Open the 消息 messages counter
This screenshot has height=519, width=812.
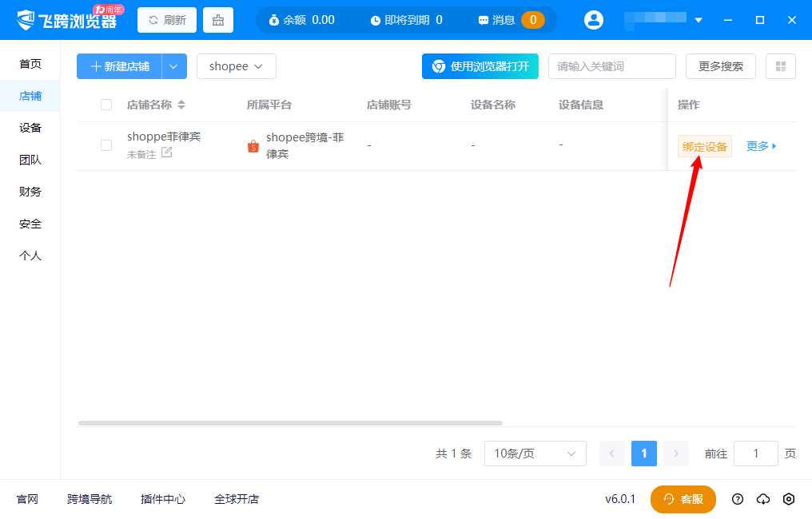pyautogui.click(x=511, y=20)
